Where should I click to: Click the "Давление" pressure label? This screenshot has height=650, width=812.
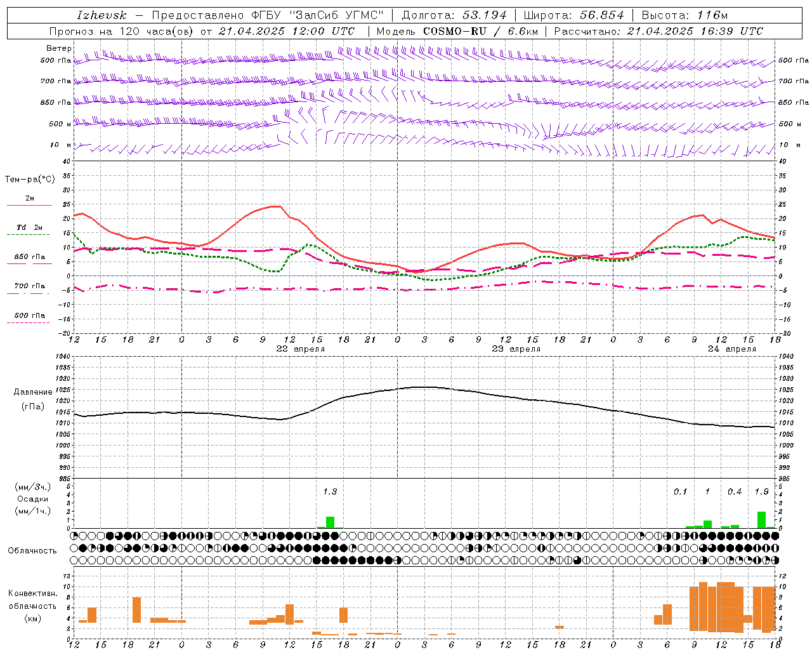tap(33, 392)
